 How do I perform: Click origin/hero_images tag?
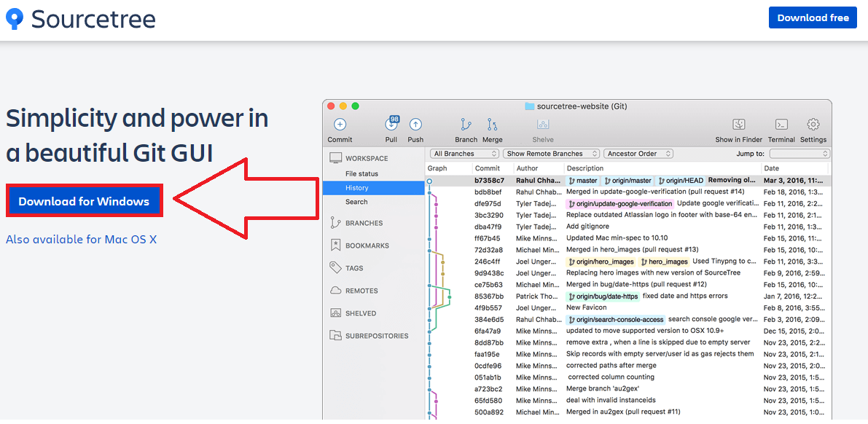(601, 262)
